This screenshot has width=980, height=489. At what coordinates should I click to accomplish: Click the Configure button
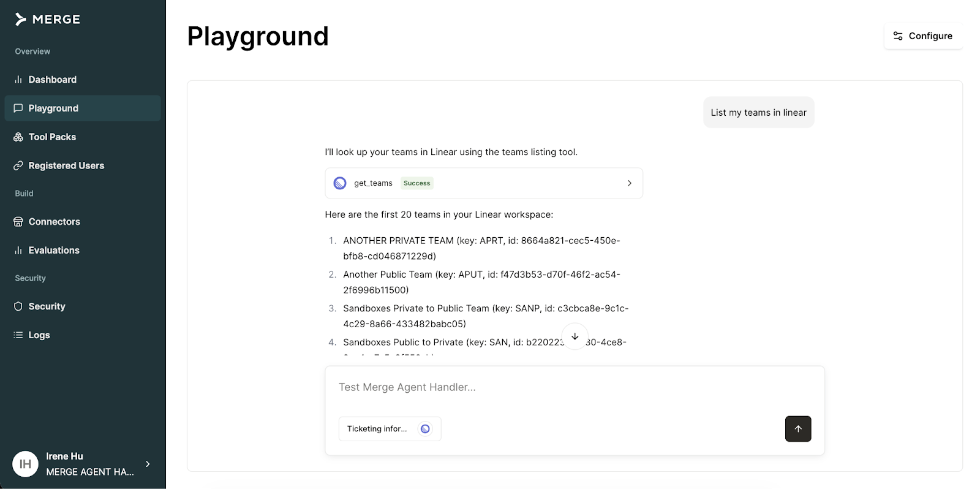point(923,36)
